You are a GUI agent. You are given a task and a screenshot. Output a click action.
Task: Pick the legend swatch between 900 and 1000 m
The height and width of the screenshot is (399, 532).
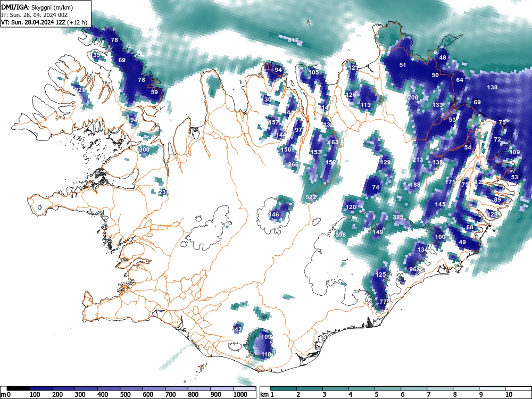[x=222, y=388]
